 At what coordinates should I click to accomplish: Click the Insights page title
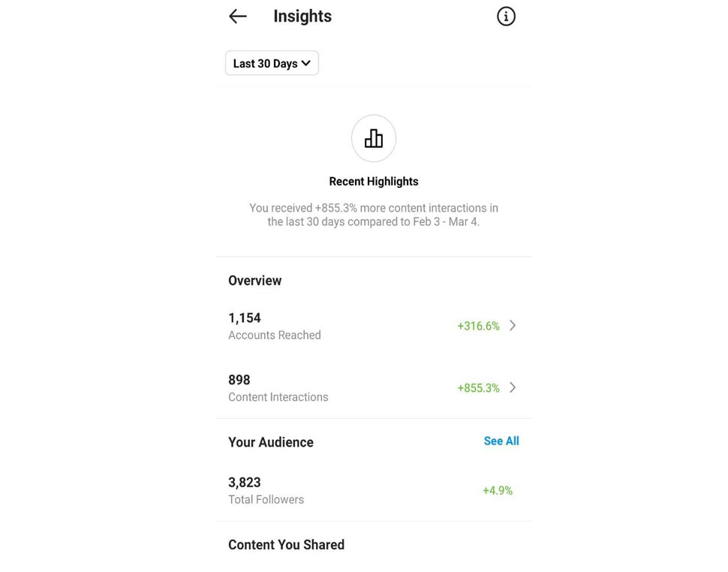(x=302, y=17)
